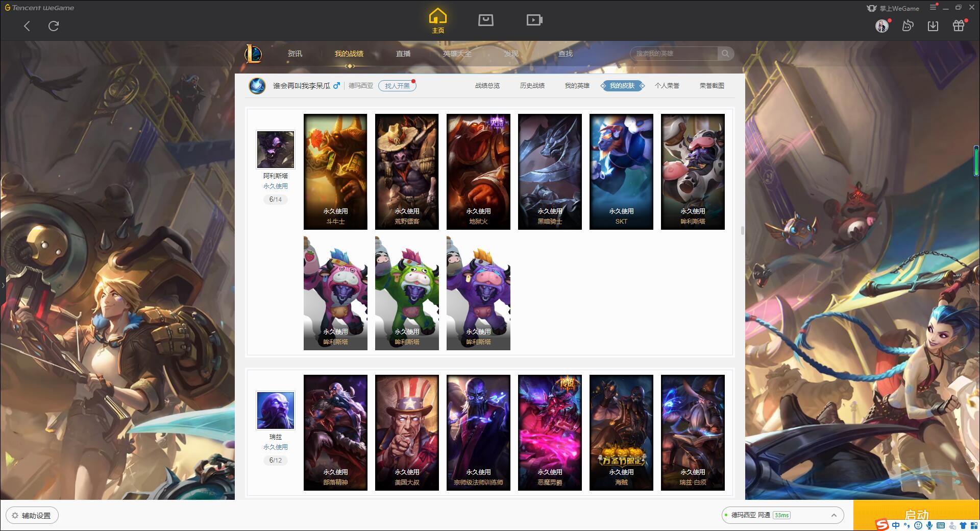
Task: Click the League of Legends logo icon
Action: pos(253,53)
